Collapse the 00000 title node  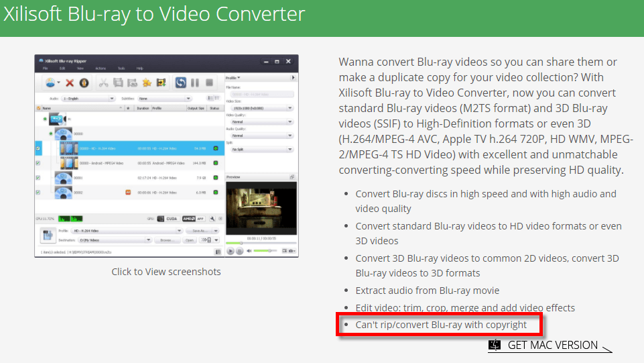51,134
